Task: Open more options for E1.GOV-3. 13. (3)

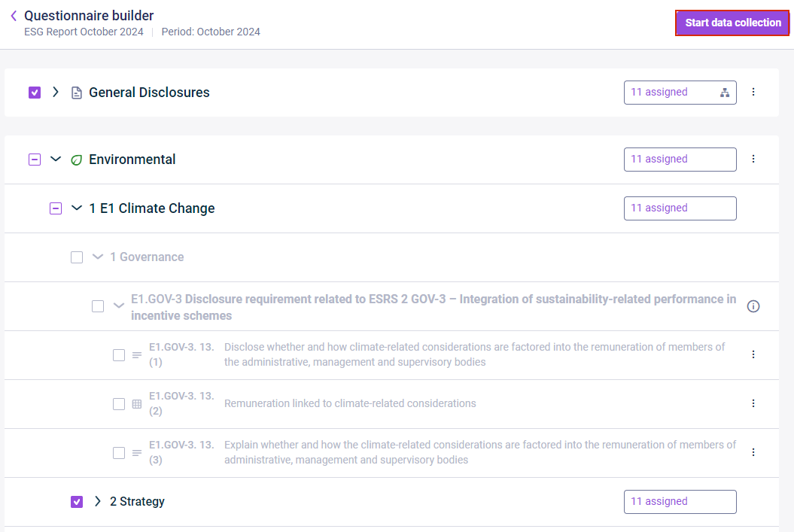Action: (753, 452)
